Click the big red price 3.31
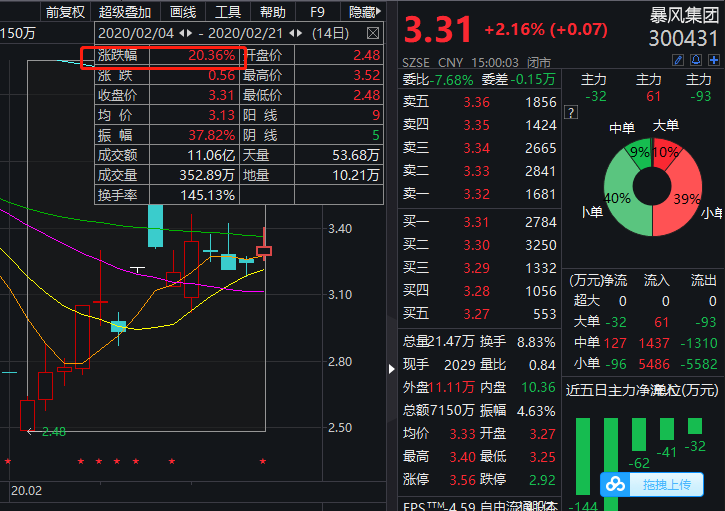This screenshot has height=511, width=725. tap(438, 29)
